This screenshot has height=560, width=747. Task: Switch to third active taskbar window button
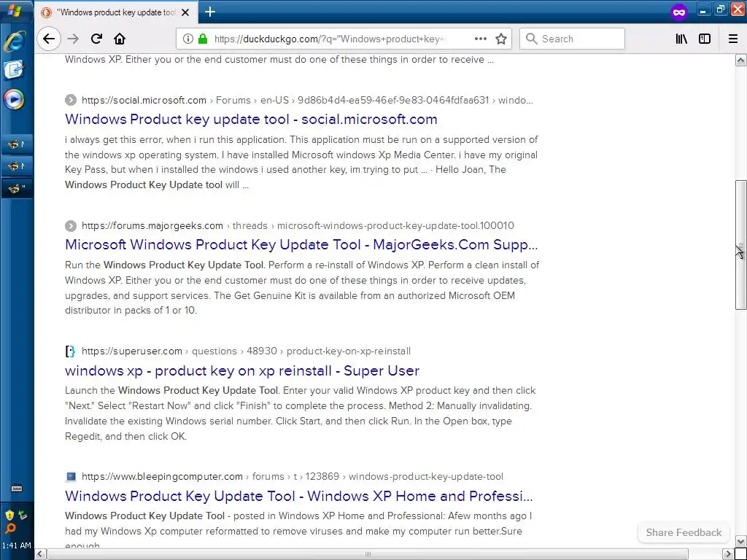pyautogui.click(x=17, y=188)
